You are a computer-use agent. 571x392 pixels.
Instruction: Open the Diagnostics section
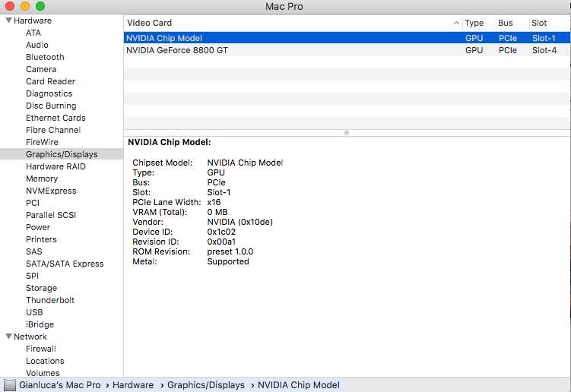click(x=49, y=93)
